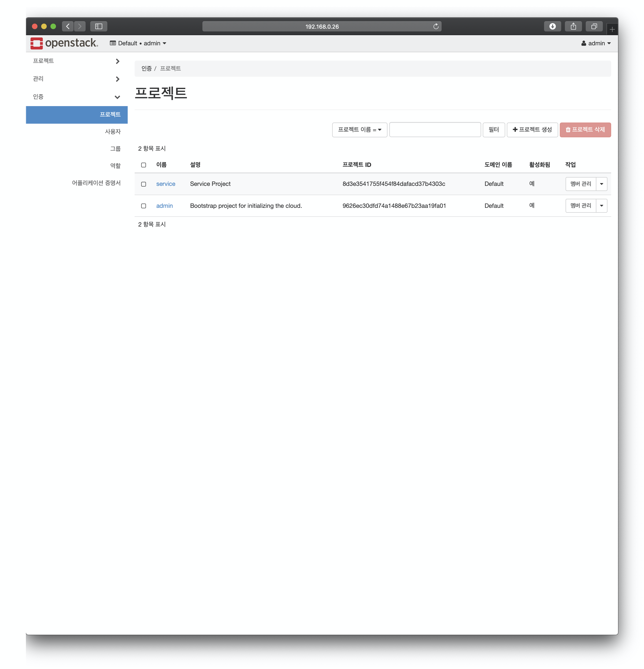Open the browser downloads icon
The width and height of the screenshot is (644, 669).
click(x=552, y=27)
